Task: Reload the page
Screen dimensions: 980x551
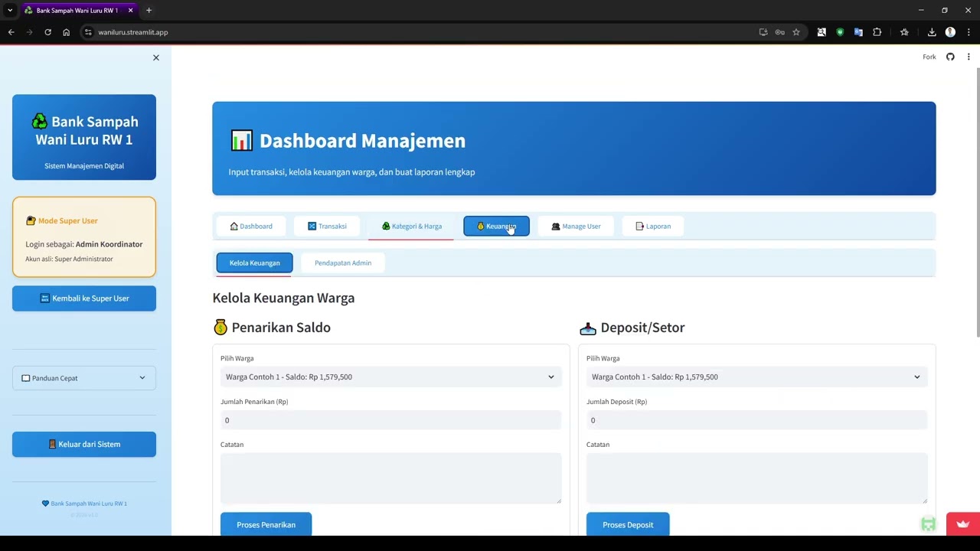Action: 47,32
